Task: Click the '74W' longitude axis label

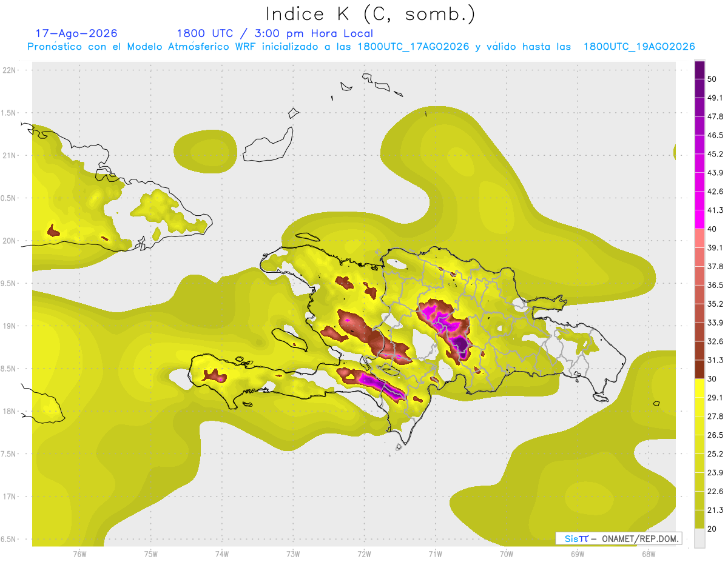Action: click(x=221, y=554)
